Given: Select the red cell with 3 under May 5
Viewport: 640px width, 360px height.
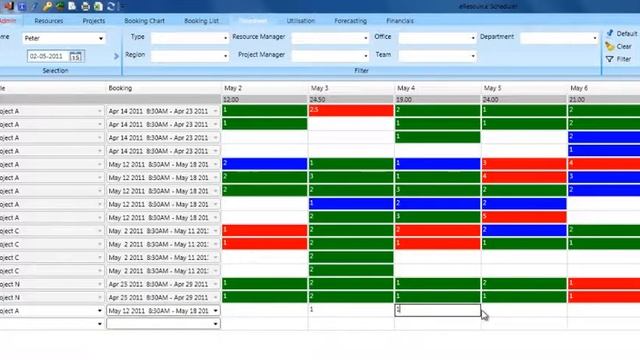Looking at the screenshot, I should pyautogui.click(x=524, y=164).
